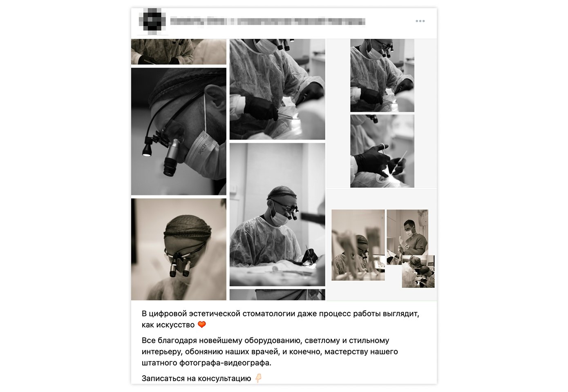Click the blurred profile avatar
Viewport: 568px width, 392px height.
point(152,20)
